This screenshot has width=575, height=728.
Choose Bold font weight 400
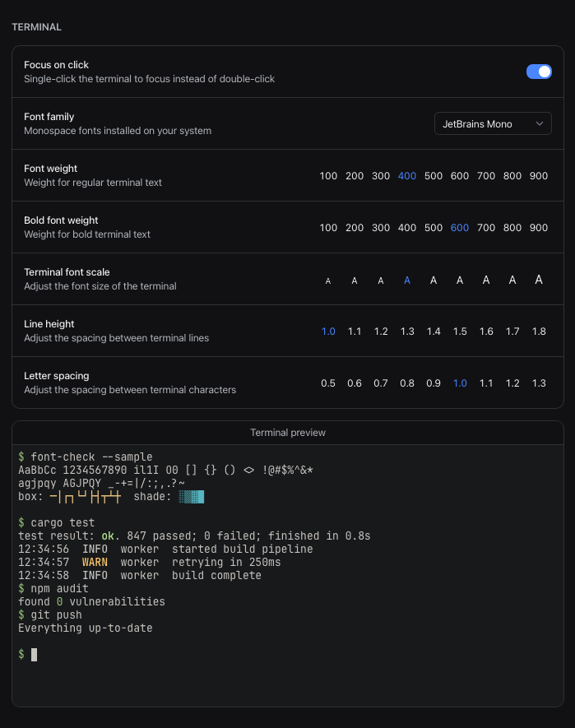(x=407, y=228)
